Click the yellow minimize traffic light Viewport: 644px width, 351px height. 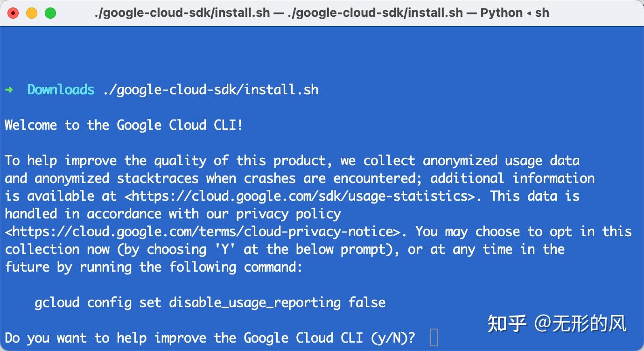(x=31, y=13)
